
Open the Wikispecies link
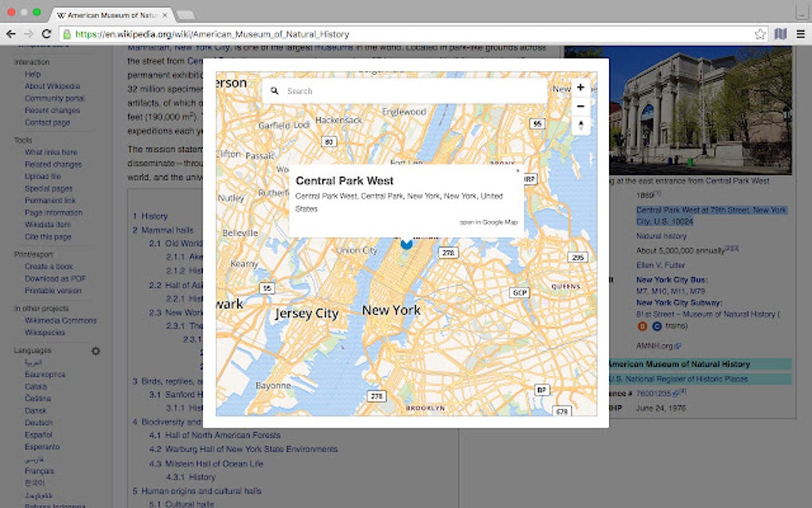click(x=45, y=333)
